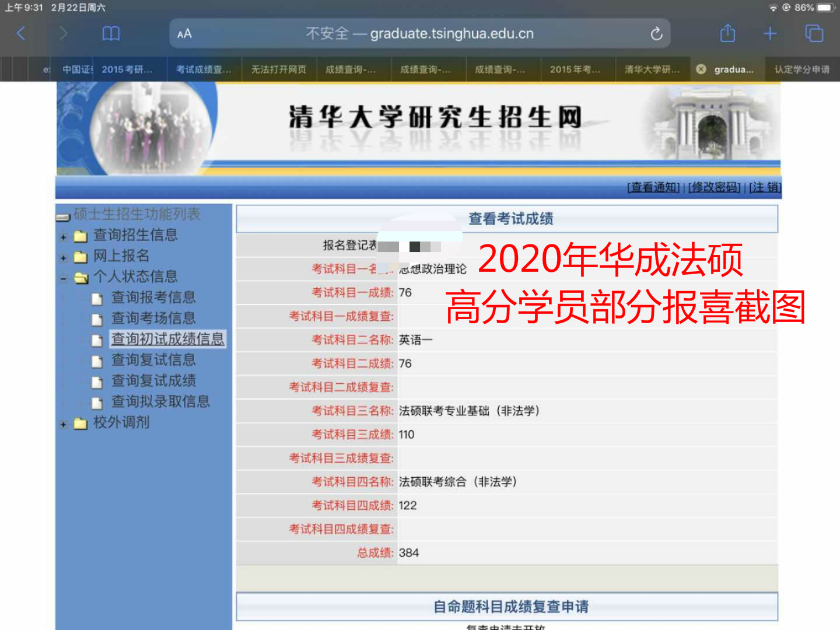Viewport: 840px width, 630px height.
Task: Click the 硕士生招生功能列表 root icon
Action: pos(63,217)
